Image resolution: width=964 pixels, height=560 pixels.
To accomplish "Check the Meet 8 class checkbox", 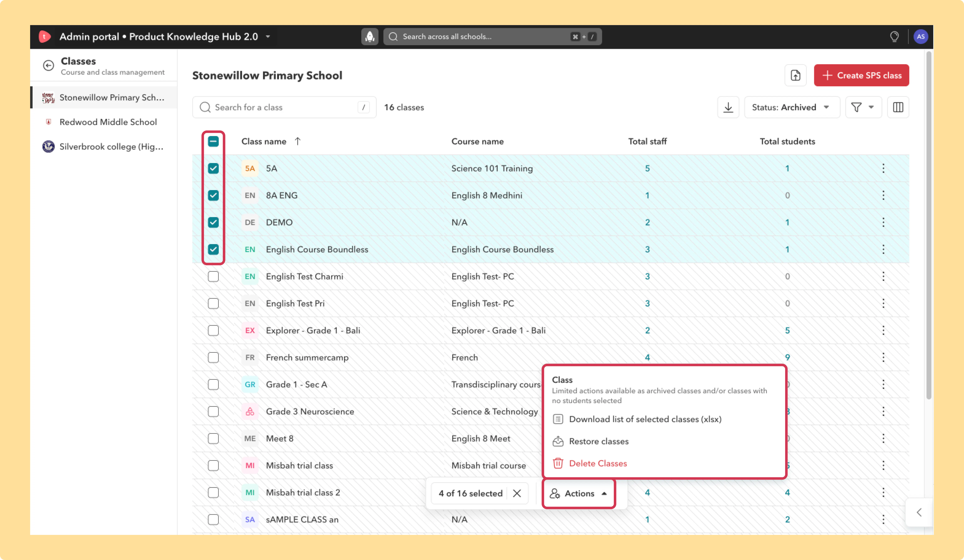I will click(213, 438).
